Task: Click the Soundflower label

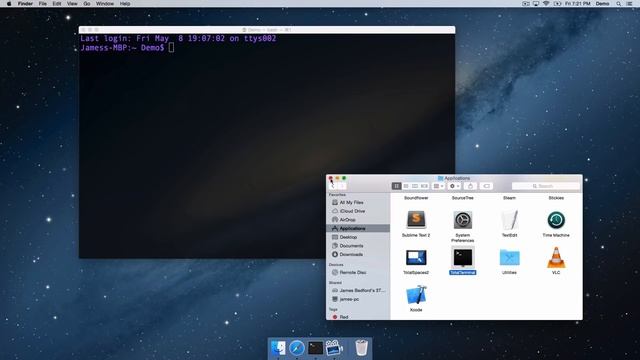Action: pyautogui.click(x=416, y=198)
